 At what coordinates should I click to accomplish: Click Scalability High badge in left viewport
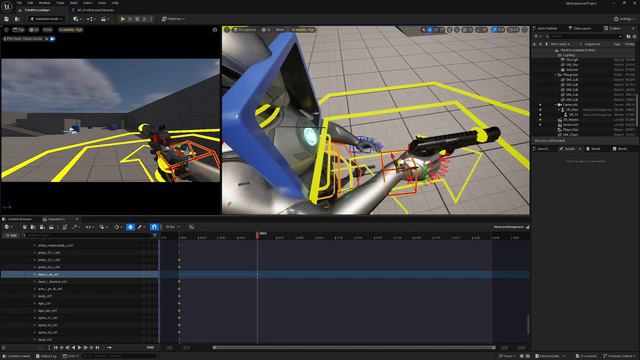click(x=71, y=30)
